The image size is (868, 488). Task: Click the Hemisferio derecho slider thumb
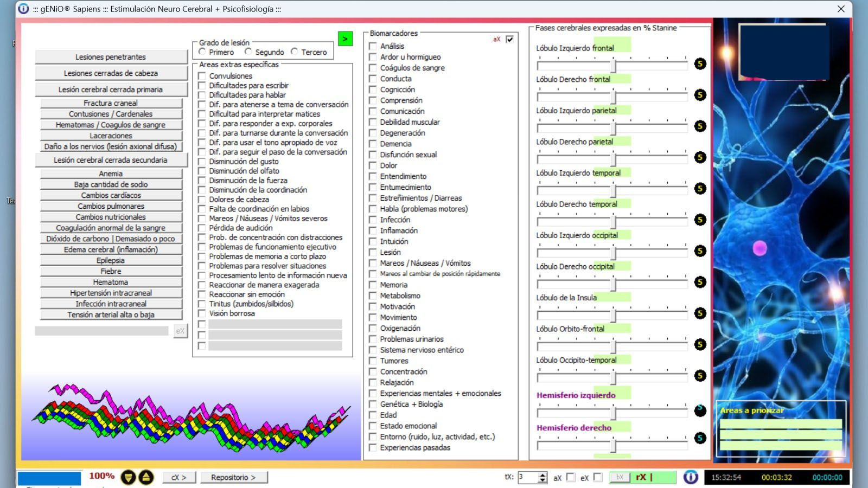(x=613, y=446)
